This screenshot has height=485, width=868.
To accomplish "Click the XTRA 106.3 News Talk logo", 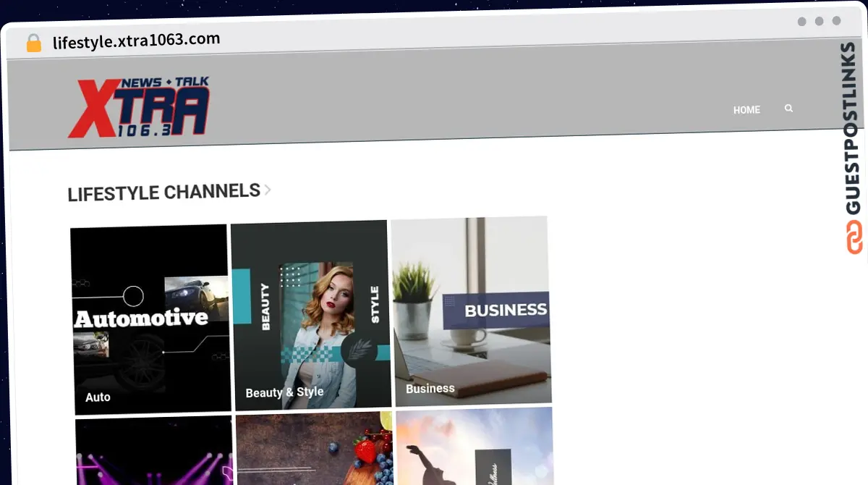I will coord(139,106).
